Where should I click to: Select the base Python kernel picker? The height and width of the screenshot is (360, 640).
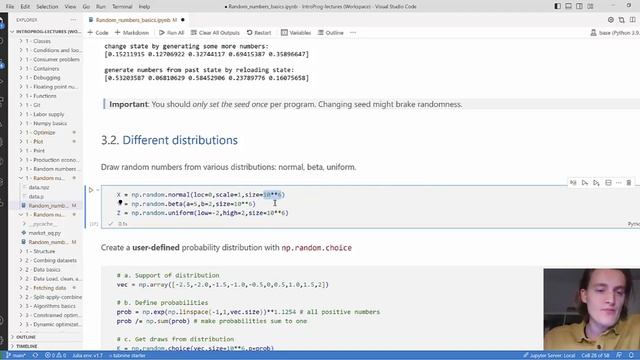click(x=615, y=33)
